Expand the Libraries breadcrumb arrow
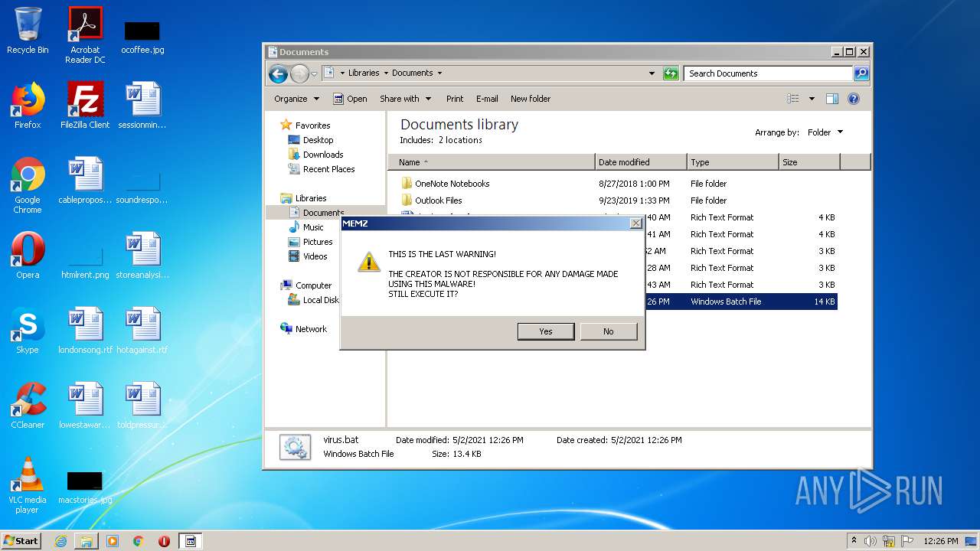This screenshot has width=980, height=551. [x=386, y=73]
